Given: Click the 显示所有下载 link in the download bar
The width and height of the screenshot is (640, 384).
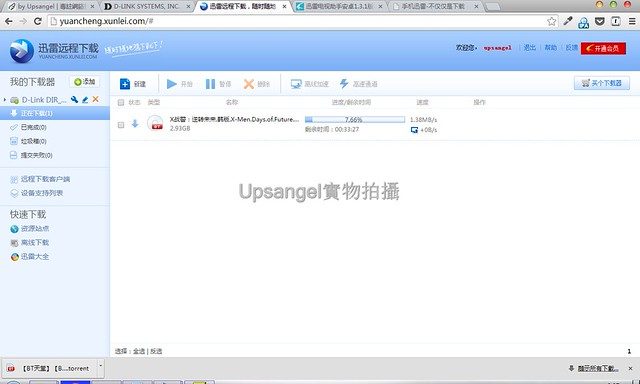Looking at the screenshot, I should (598, 368).
